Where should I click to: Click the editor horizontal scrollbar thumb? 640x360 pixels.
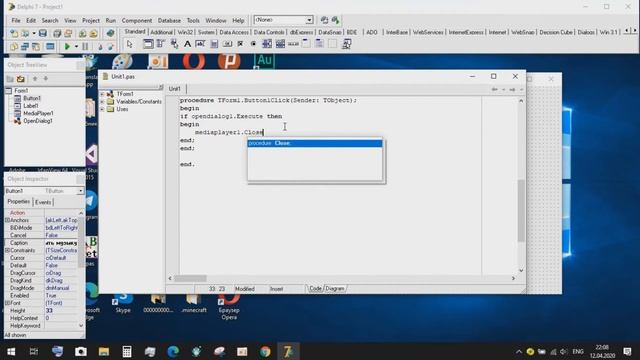coord(190,278)
